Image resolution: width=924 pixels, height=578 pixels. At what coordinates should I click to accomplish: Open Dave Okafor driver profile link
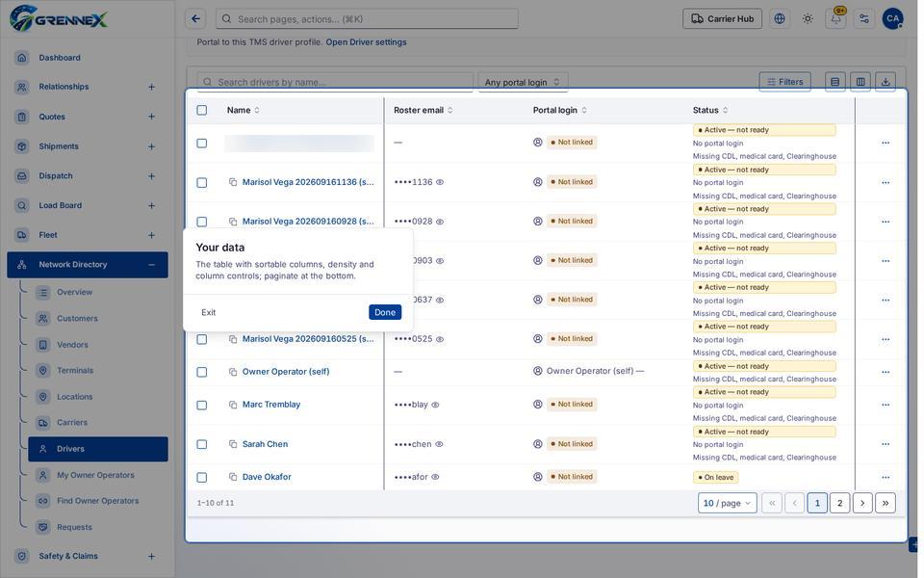[267, 477]
